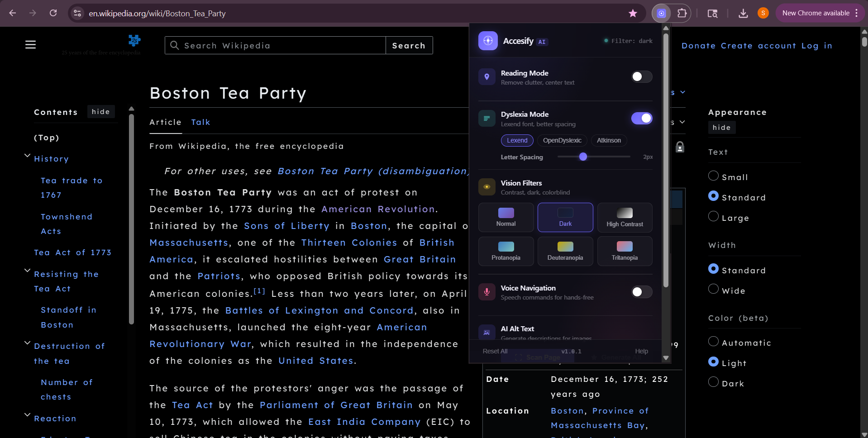Reload the page with the refresh icon

click(x=53, y=13)
